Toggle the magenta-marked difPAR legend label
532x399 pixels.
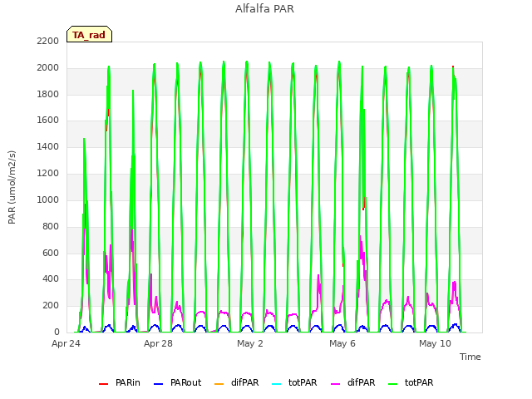(x=362, y=382)
